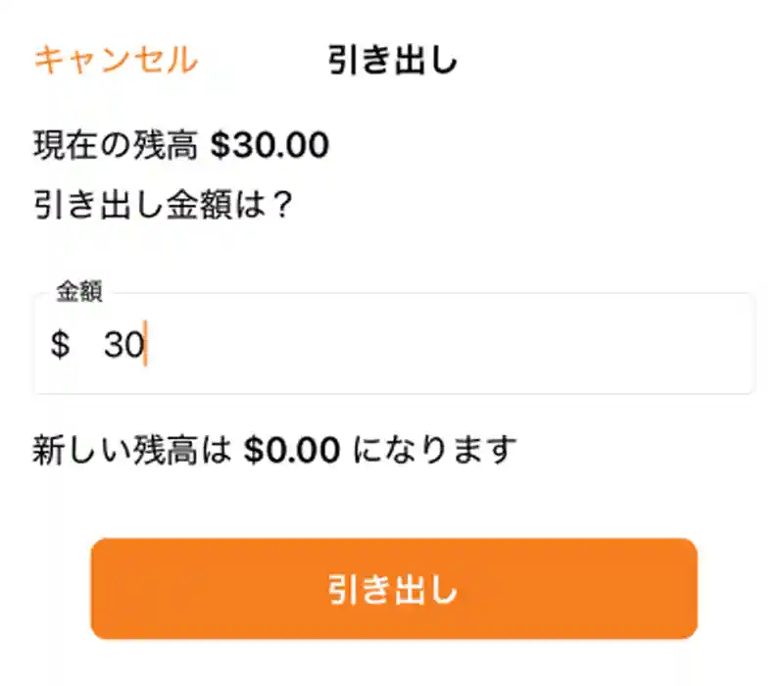
Task: Click inside the 金額 amount input field
Action: click(x=392, y=341)
